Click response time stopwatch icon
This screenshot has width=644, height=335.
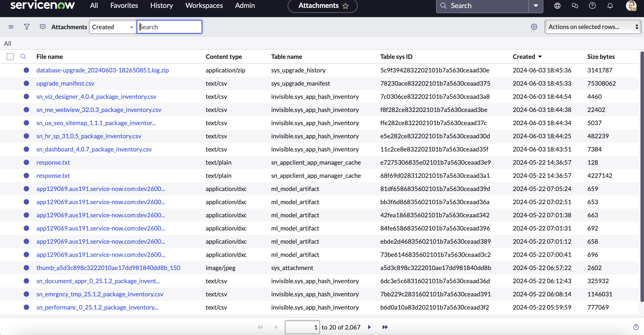point(636,327)
